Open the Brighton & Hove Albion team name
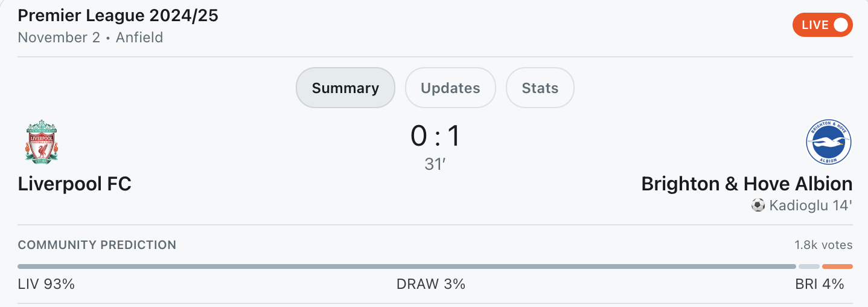The image size is (868, 307). pos(747,184)
